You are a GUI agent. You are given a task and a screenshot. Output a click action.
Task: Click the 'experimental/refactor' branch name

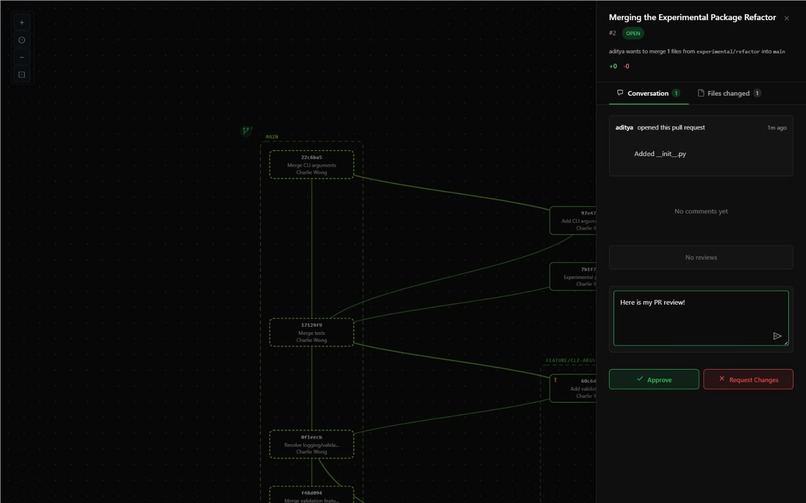[x=728, y=51]
